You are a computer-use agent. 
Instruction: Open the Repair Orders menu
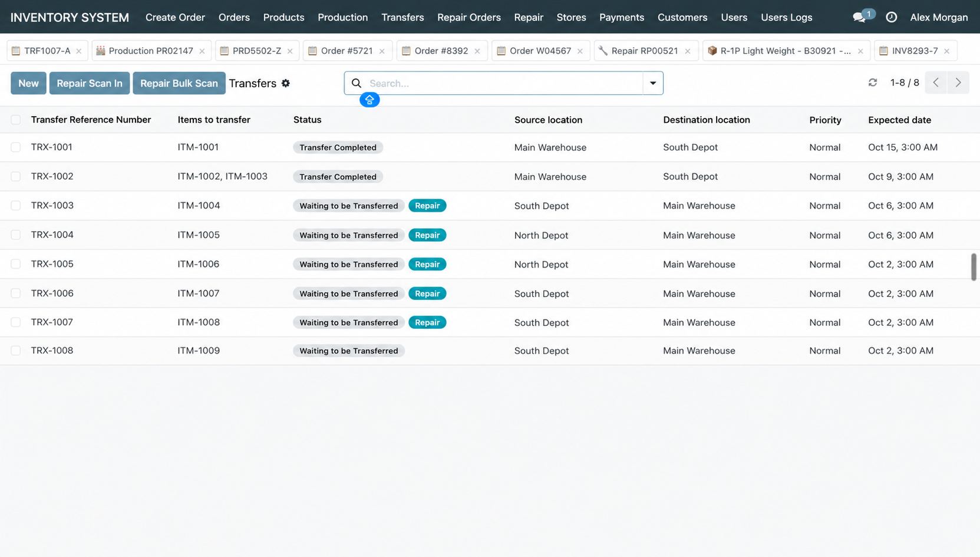(468, 17)
